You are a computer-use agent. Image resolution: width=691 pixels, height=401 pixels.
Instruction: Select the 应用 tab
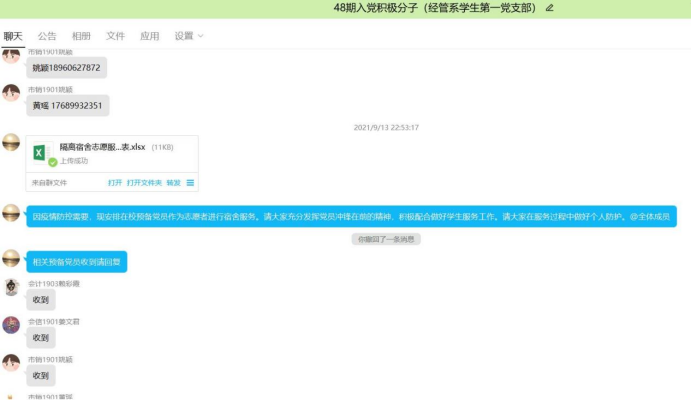pyautogui.click(x=149, y=36)
